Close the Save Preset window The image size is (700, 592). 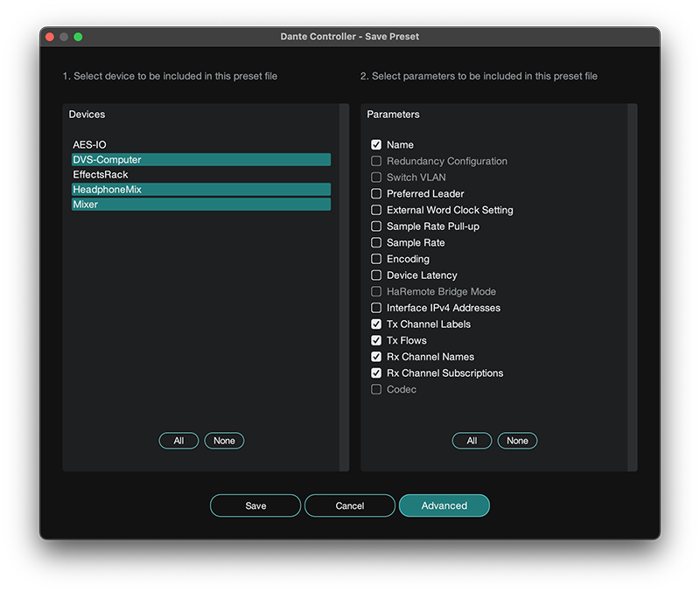tap(50, 37)
